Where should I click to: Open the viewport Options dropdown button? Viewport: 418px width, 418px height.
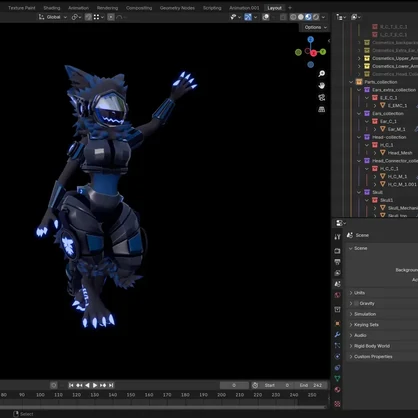(x=315, y=27)
